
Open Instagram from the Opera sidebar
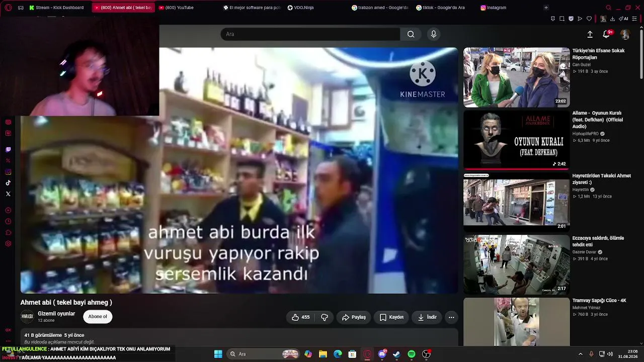8,172
